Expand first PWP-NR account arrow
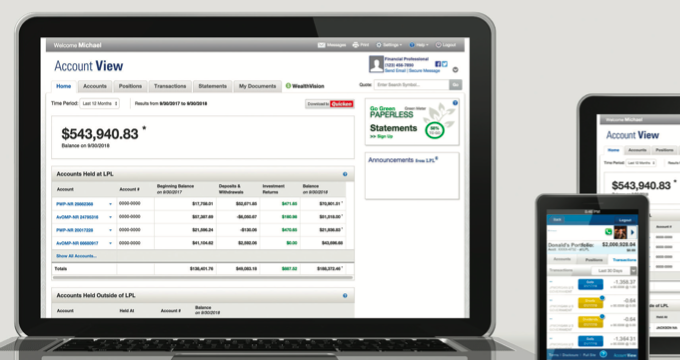 click(110, 204)
